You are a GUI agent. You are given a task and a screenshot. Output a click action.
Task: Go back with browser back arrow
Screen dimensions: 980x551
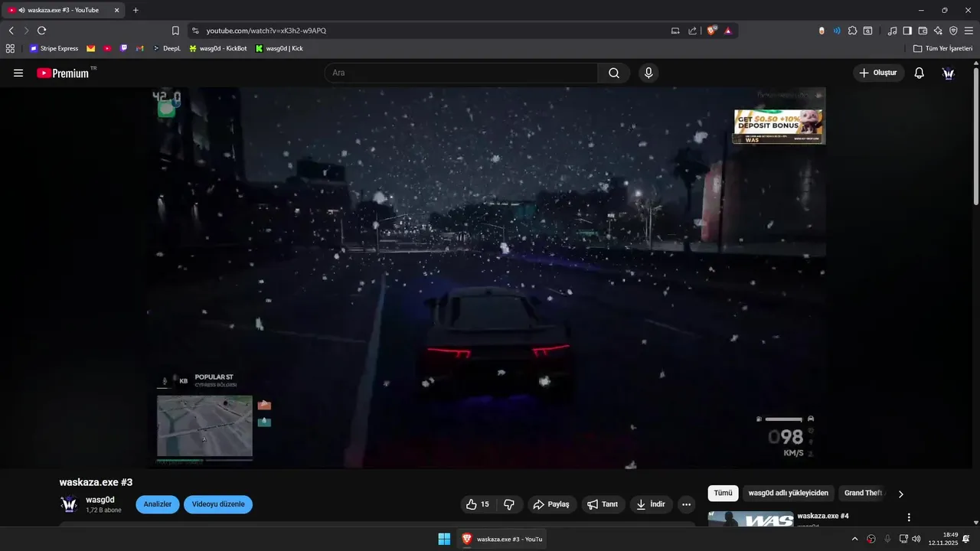(x=11, y=31)
